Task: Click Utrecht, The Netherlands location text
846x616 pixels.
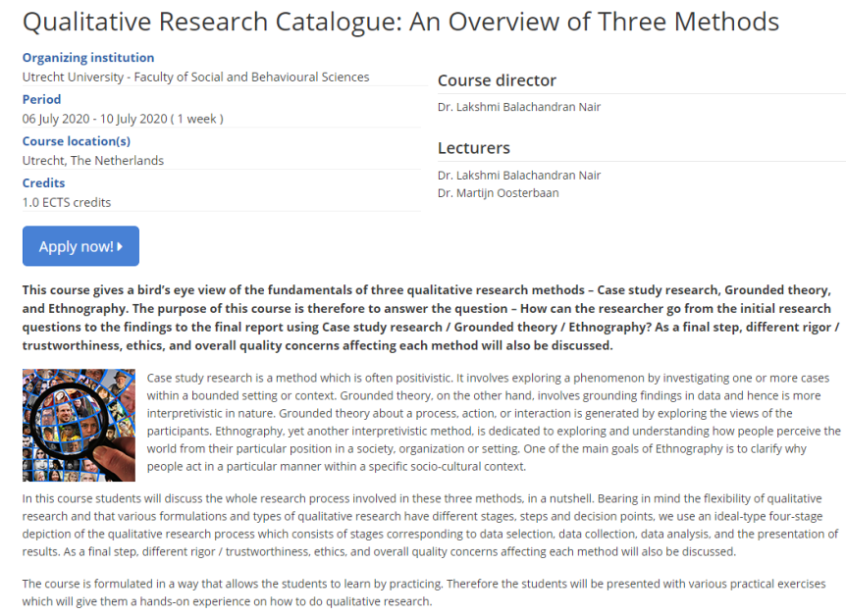Action: [x=93, y=160]
